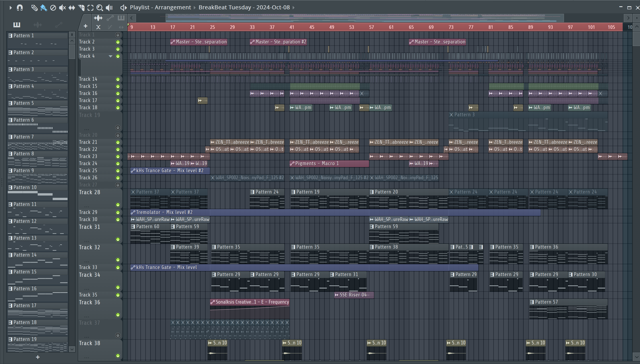Click the fade curve clip option
The width and height of the screenshot is (640, 364).
[x=110, y=27]
